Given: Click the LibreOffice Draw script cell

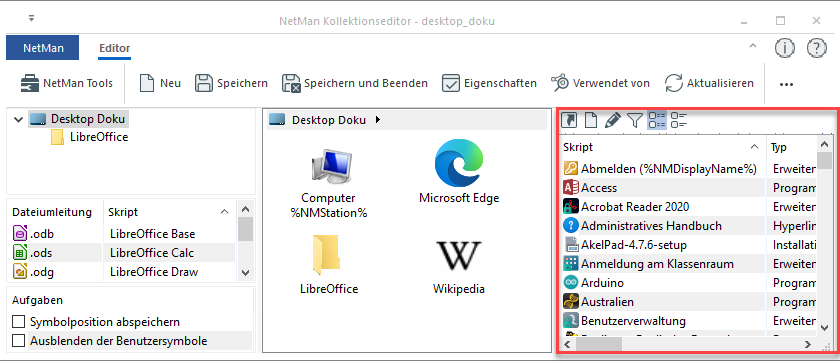Looking at the screenshot, I should (x=154, y=272).
